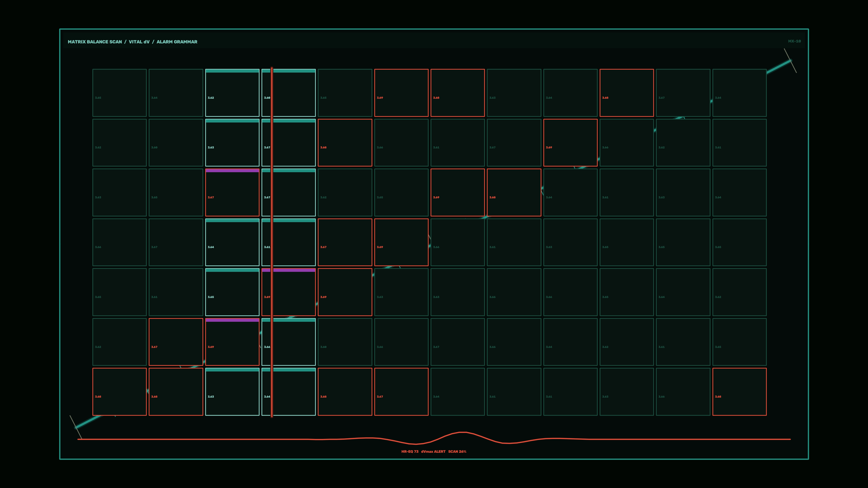Viewport: 868px width, 488px height.
Task: Choose the red 3.69 cell in the fourth row
Action: 401,242
